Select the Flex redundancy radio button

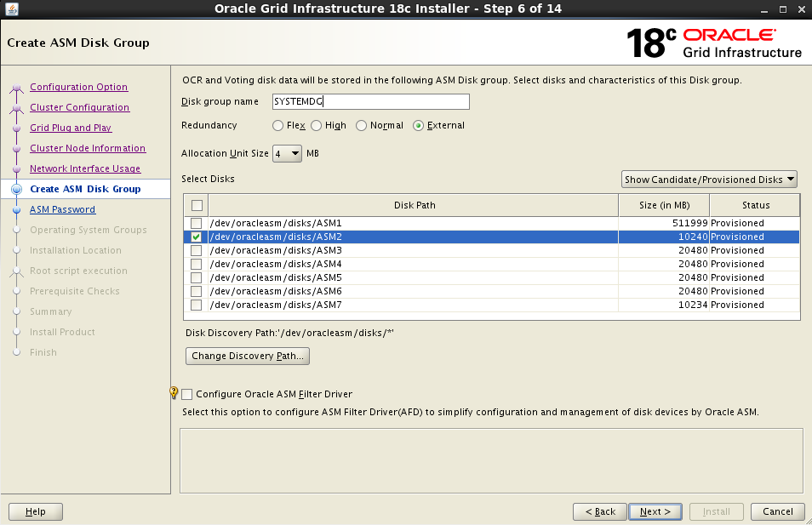pos(278,125)
